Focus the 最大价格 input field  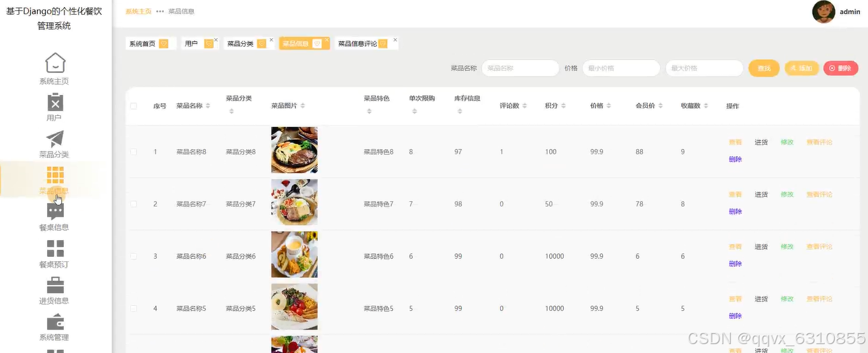704,68
